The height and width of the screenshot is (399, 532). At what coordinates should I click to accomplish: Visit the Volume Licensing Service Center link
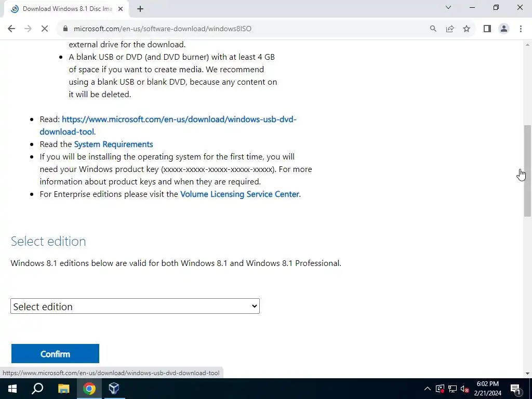click(240, 194)
